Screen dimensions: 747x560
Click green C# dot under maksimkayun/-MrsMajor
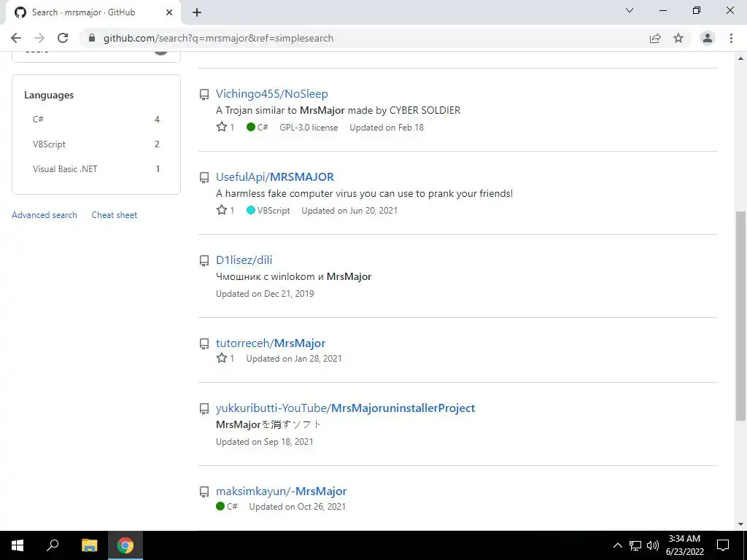pyautogui.click(x=220, y=506)
